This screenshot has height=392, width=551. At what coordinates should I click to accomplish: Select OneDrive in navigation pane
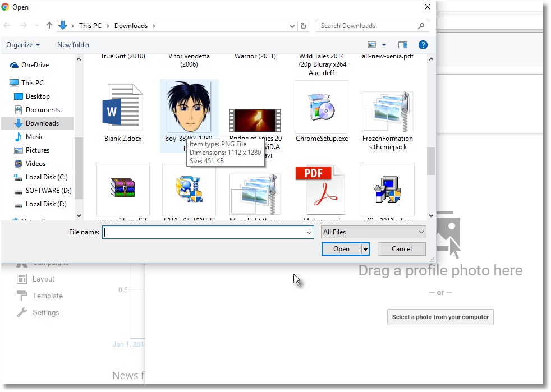(x=35, y=65)
